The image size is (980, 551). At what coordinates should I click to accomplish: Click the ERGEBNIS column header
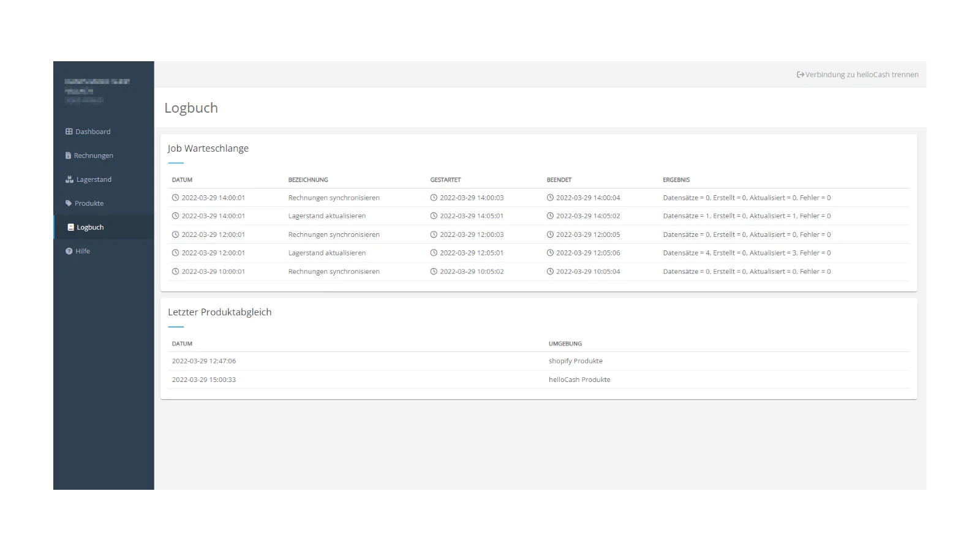pyautogui.click(x=676, y=180)
